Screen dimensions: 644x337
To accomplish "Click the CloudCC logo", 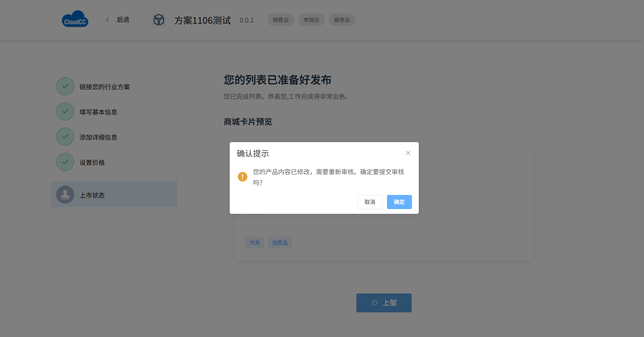I will click(75, 19).
